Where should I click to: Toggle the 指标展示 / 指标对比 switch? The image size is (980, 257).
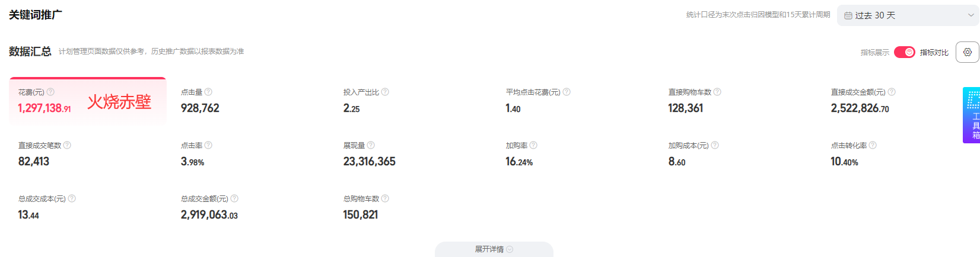[905, 52]
